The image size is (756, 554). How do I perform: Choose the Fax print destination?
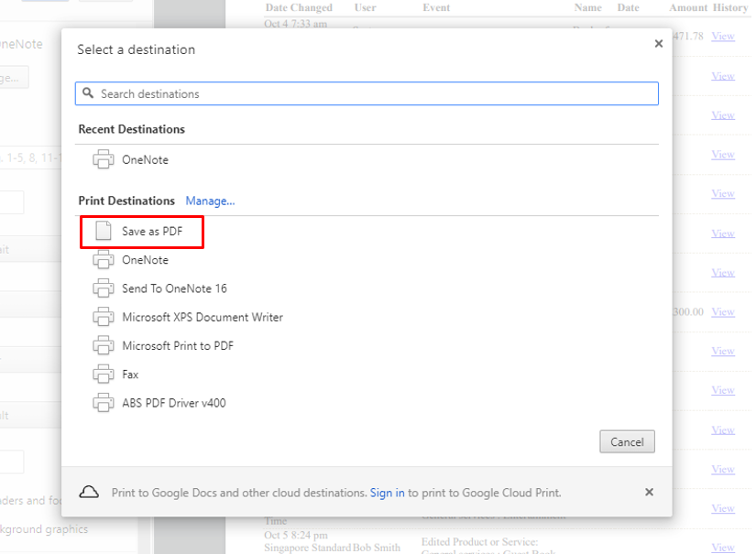point(130,375)
